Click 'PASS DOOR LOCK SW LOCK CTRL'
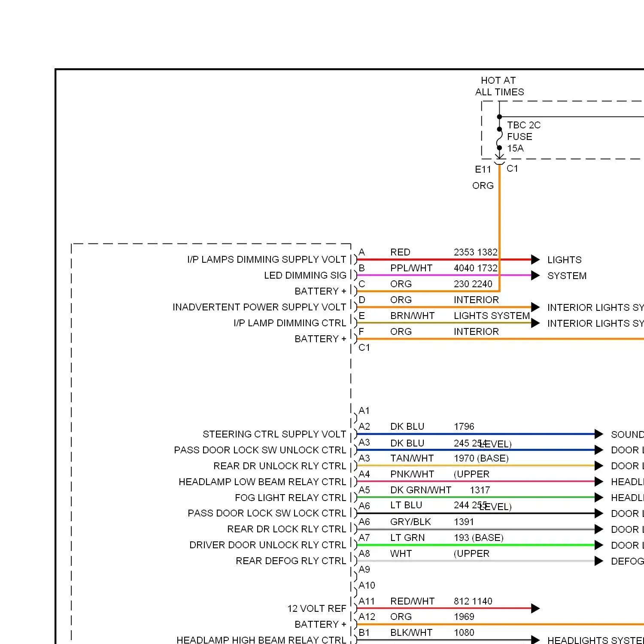 pos(267,513)
